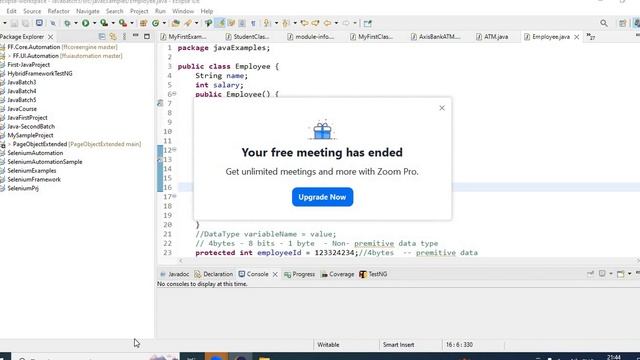This screenshot has height=360, width=640.
Task: Click the Save All toolbar icon
Action: [x=25, y=23]
